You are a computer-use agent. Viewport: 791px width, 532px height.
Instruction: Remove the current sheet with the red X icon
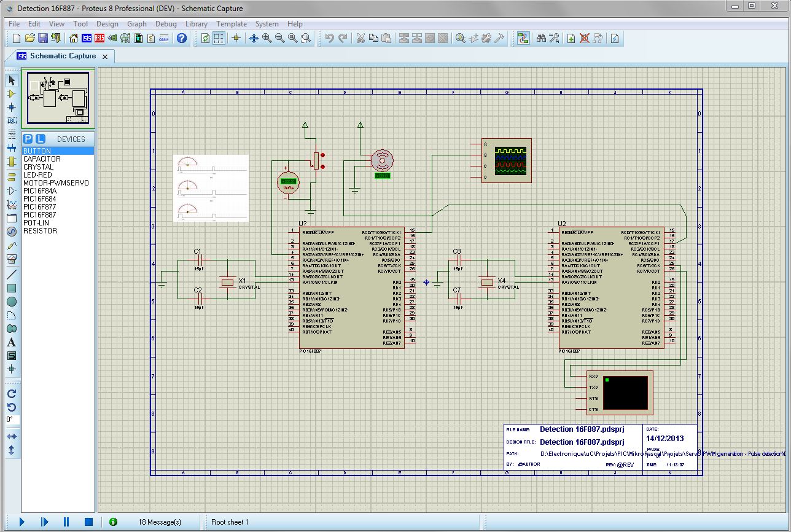pos(584,38)
